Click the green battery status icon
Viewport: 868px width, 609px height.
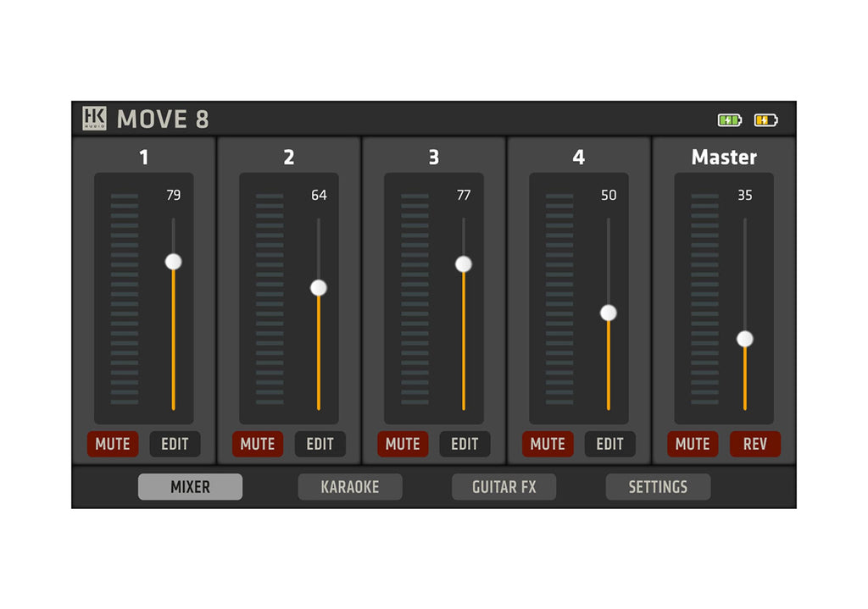click(x=730, y=120)
